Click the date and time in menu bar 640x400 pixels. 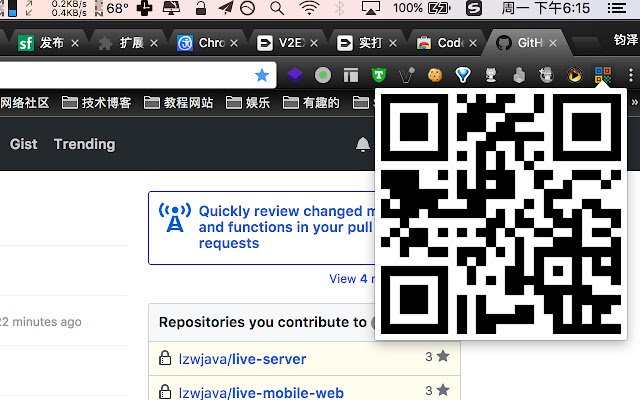(545, 8)
